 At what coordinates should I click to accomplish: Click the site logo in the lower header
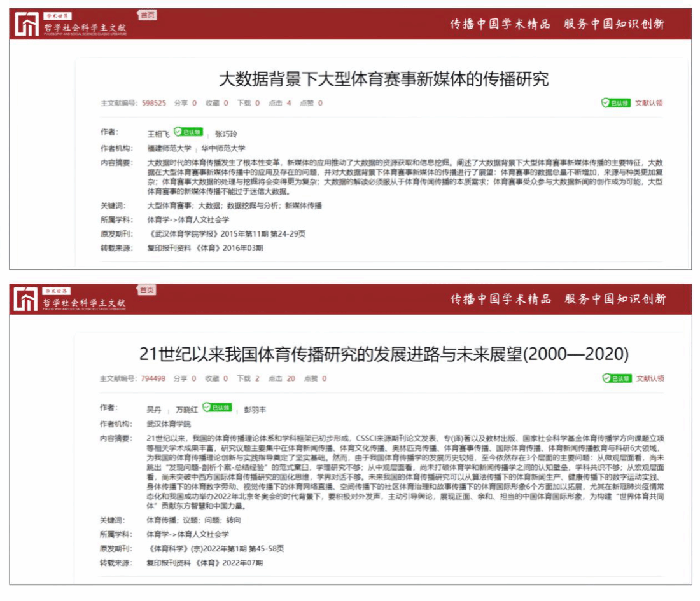click(71, 300)
